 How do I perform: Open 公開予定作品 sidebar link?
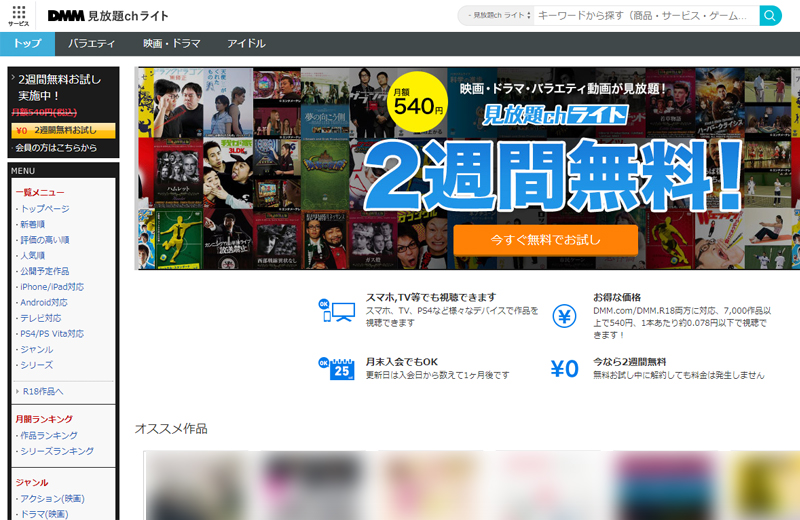(x=45, y=271)
